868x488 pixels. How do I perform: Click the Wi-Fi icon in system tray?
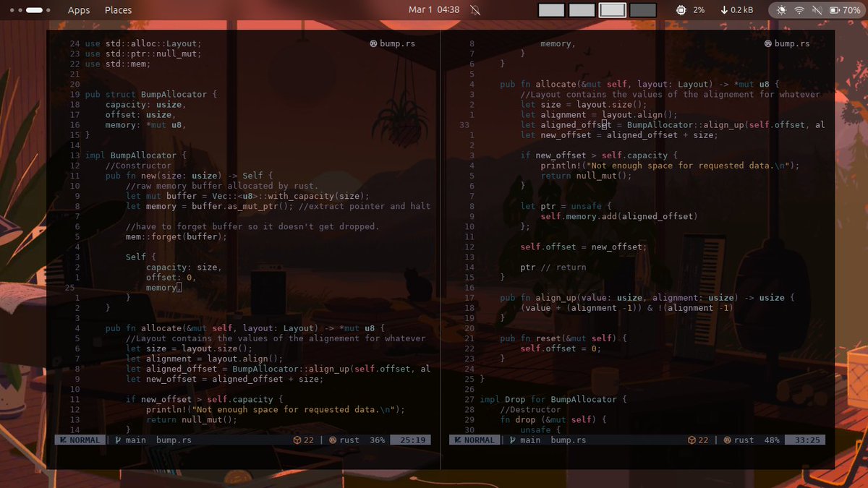pos(799,10)
